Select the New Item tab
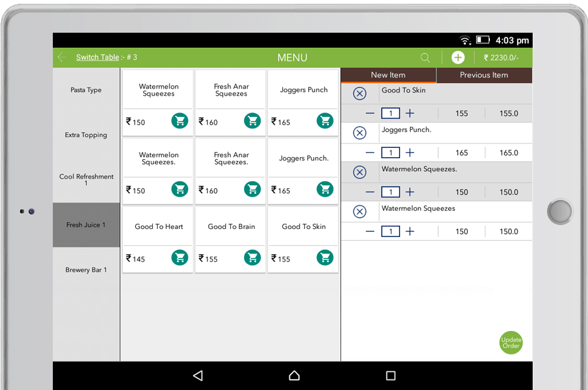This screenshot has width=588, height=390. 388,75
